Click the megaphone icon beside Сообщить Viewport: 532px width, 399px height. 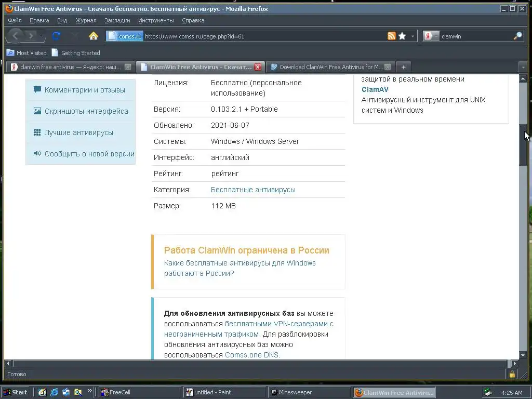pos(37,153)
